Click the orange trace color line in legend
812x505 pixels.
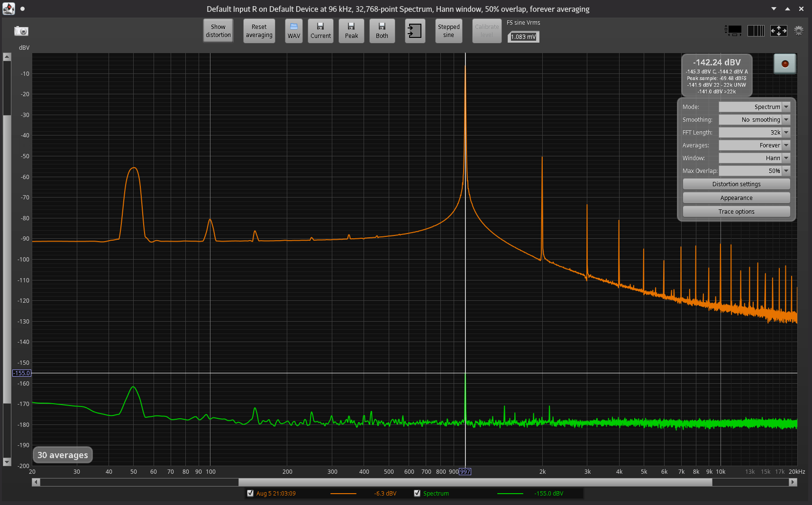(x=343, y=494)
